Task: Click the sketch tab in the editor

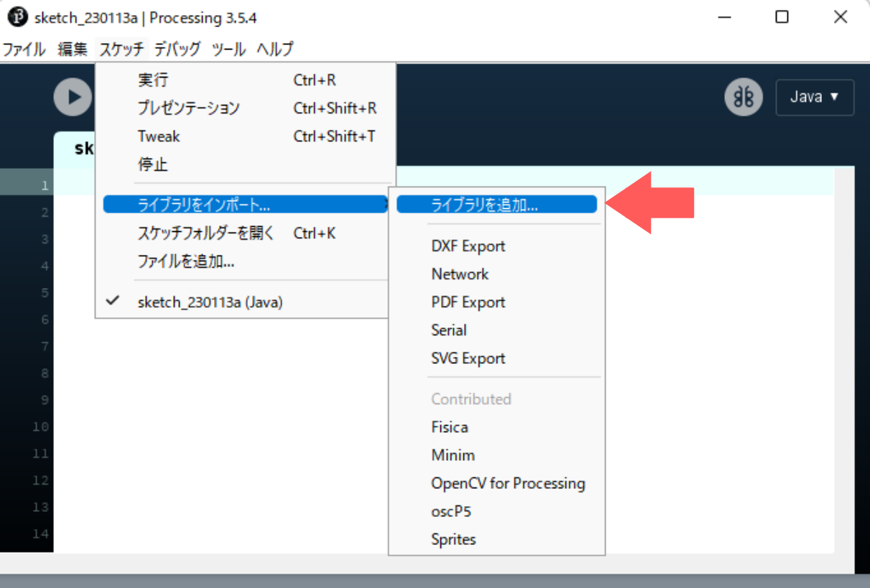Action: [x=75, y=149]
